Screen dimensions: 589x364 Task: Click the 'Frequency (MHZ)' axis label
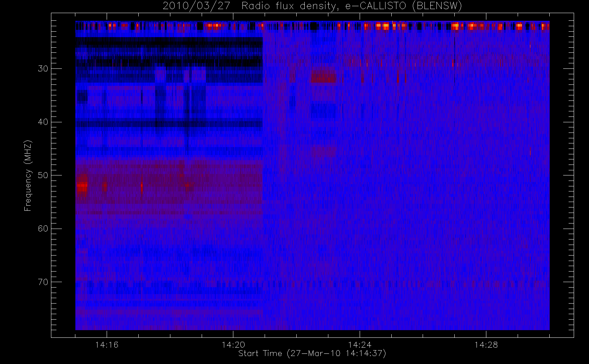coord(28,175)
